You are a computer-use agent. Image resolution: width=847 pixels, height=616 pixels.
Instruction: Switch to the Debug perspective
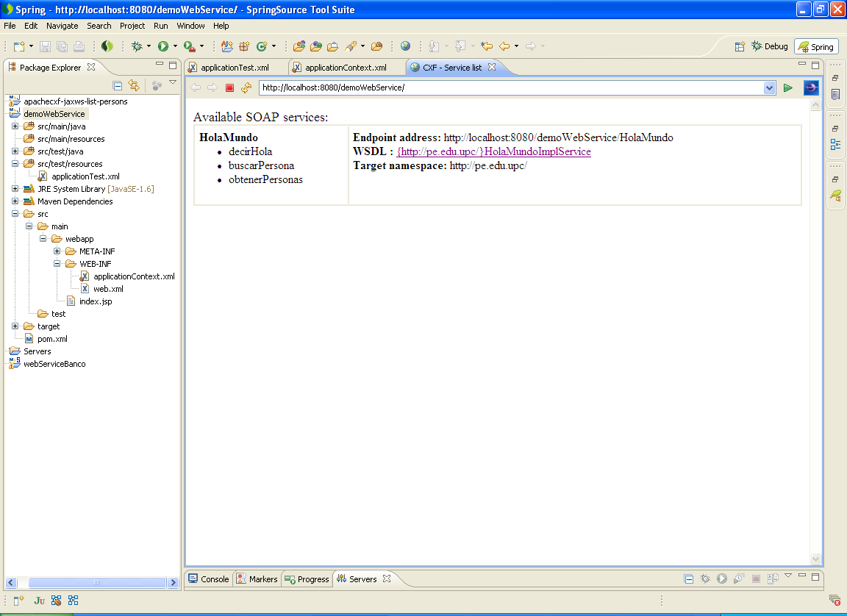770,46
